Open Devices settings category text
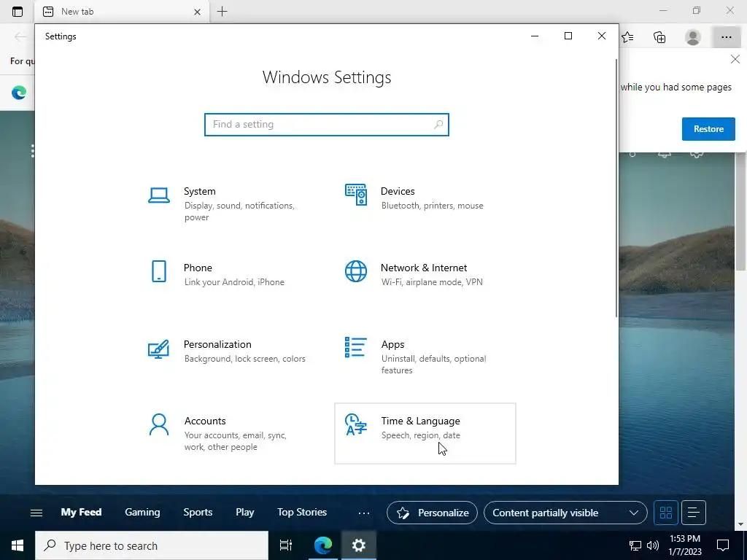This screenshot has width=747, height=560. [398, 192]
